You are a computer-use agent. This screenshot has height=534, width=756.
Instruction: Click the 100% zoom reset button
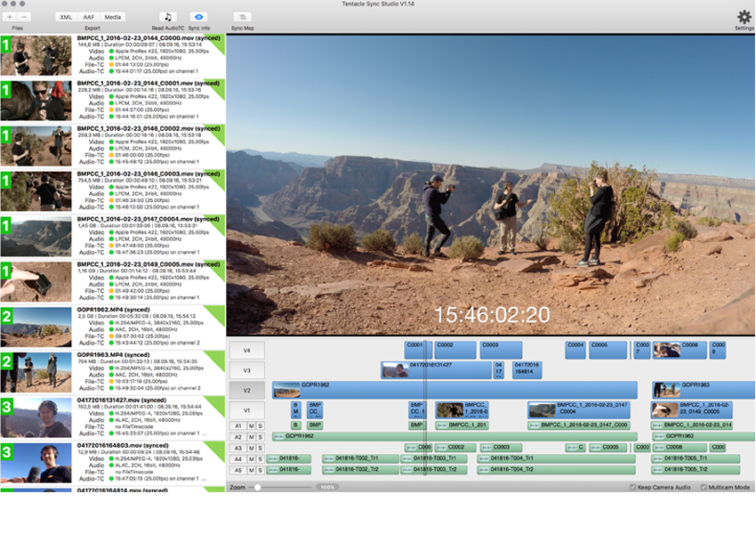[327, 488]
